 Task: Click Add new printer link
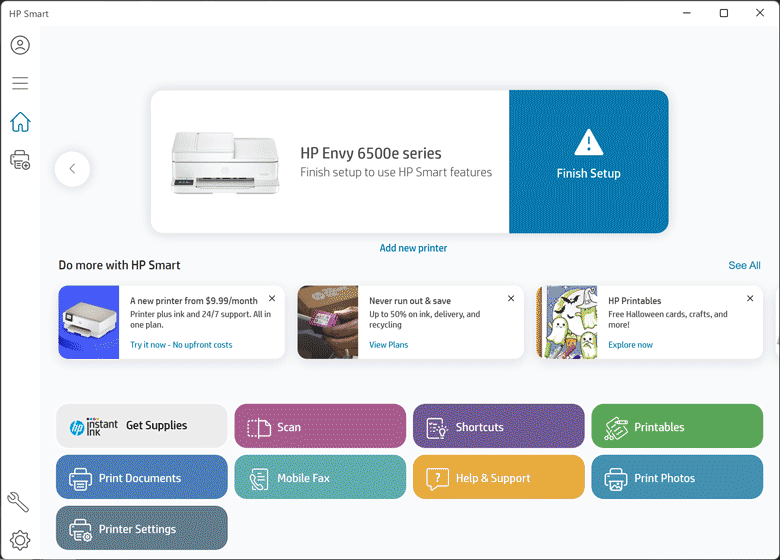click(413, 248)
